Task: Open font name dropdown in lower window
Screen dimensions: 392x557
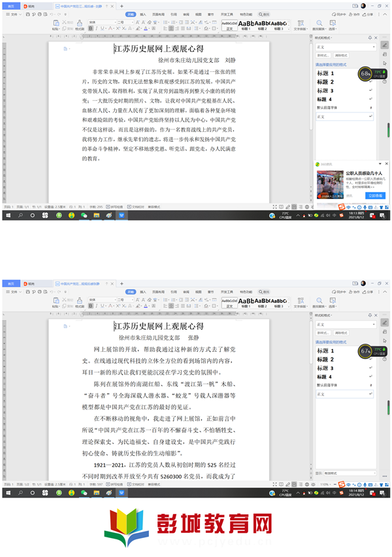Action: (114, 299)
